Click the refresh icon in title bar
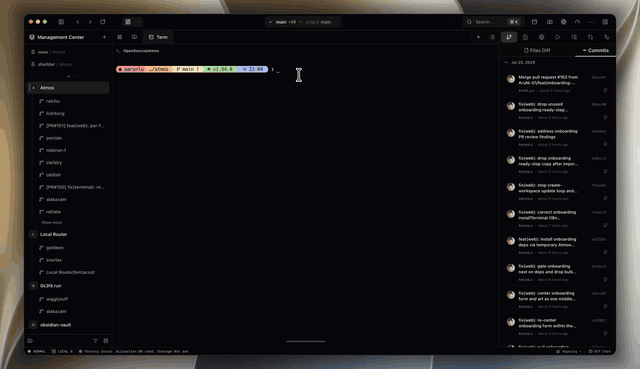Image resolution: width=640 pixels, height=369 pixels. (x=103, y=22)
